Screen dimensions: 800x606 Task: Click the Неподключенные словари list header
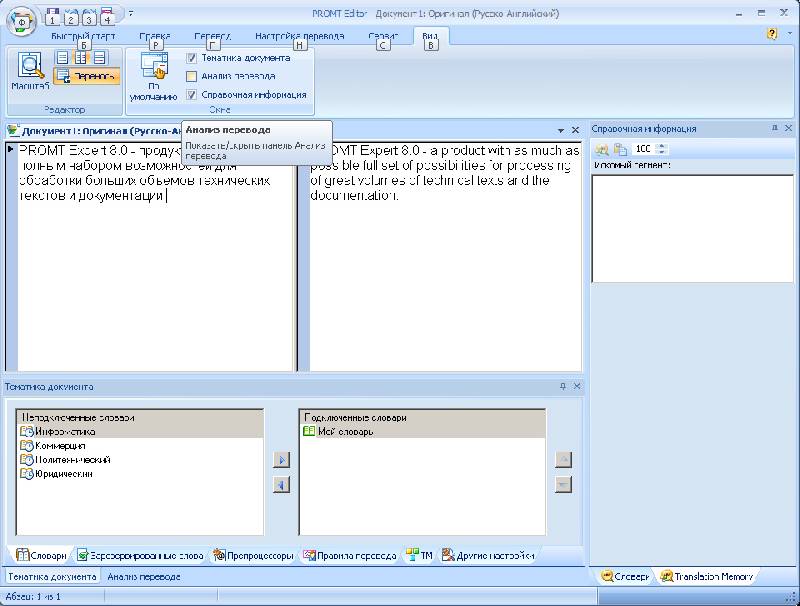pyautogui.click(x=140, y=417)
